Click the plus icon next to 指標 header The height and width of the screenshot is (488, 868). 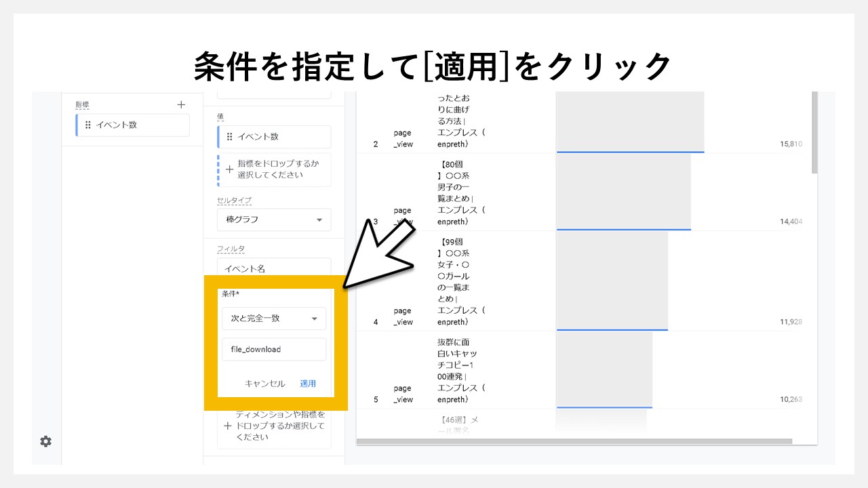point(181,104)
